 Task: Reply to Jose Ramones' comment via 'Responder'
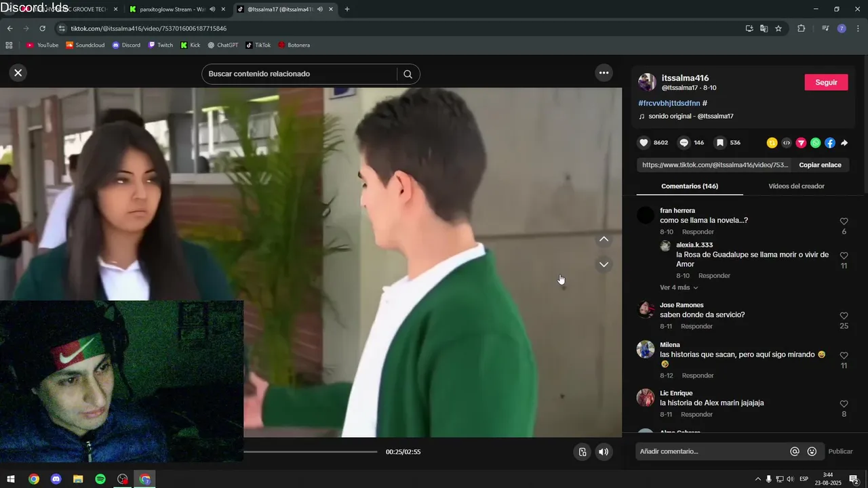pyautogui.click(x=696, y=326)
